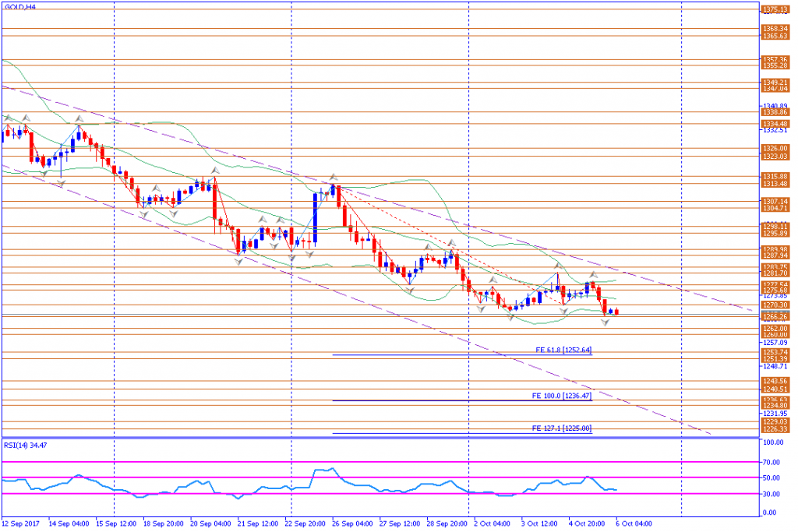Click the 1323.03 price level label

[775, 156]
